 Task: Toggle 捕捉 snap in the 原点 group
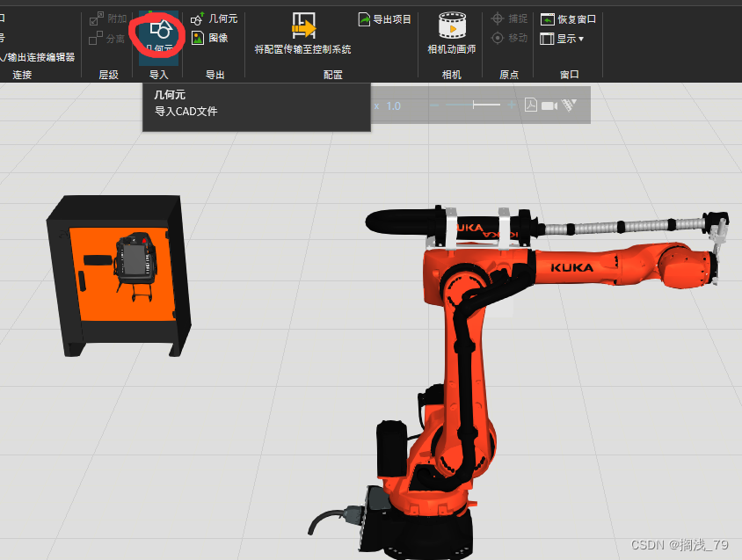pyautogui.click(x=511, y=17)
